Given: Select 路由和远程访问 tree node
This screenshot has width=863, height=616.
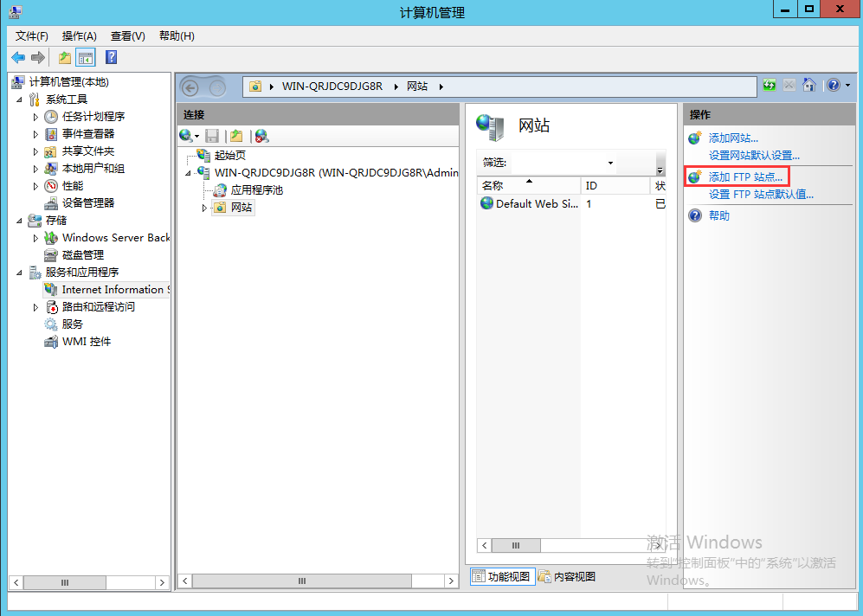Looking at the screenshot, I should click(x=98, y=307).
